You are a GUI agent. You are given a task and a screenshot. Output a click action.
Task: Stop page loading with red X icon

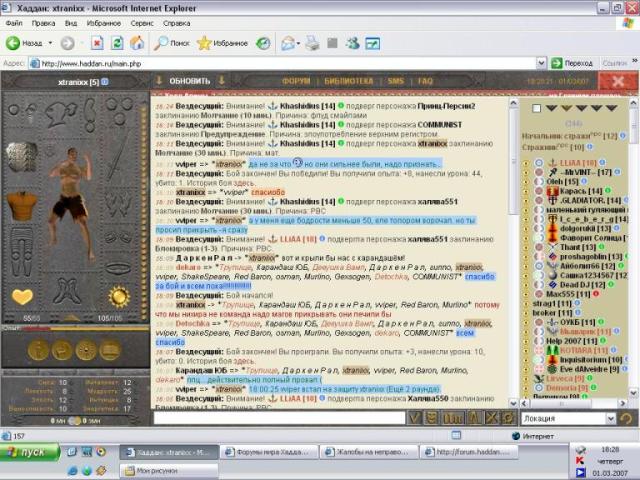[x=97, y=43]
